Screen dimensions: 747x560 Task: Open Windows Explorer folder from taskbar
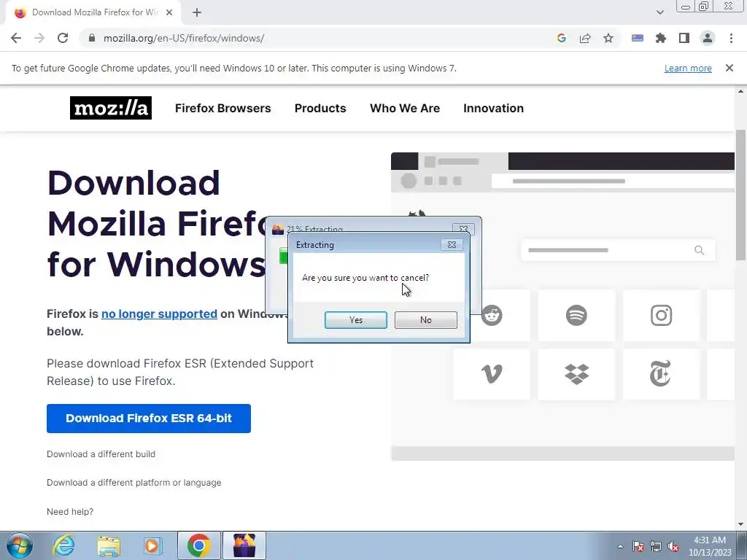(x=109, y=545)
